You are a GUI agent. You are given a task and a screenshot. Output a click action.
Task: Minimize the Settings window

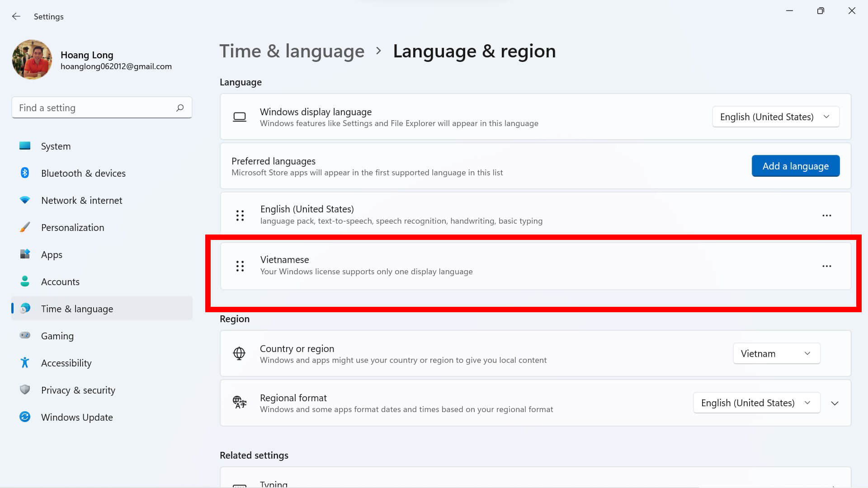789,10
